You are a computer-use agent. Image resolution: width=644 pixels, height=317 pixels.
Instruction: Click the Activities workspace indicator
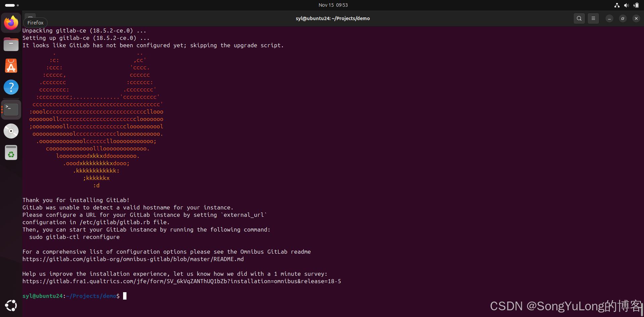click(x=12, y=5)
